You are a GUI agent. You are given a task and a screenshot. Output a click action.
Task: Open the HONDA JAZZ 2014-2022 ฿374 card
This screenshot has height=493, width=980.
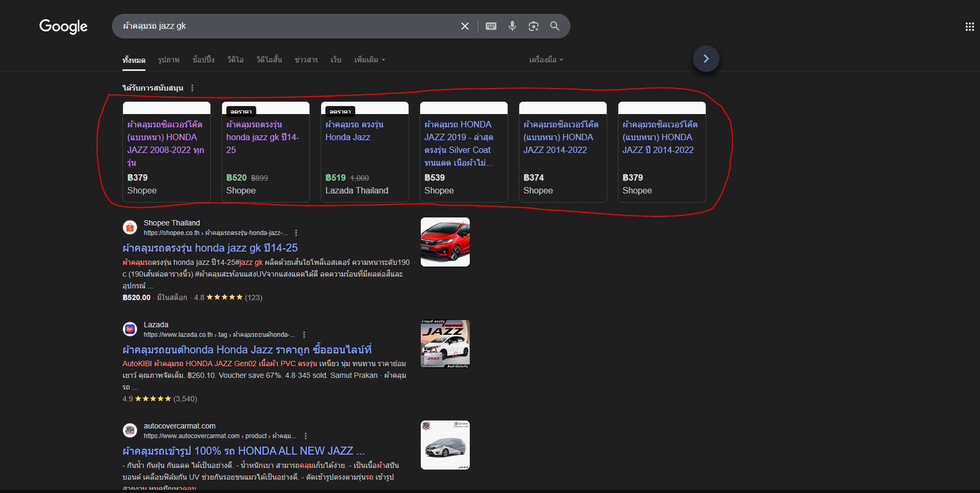click(x=563, y=152)
